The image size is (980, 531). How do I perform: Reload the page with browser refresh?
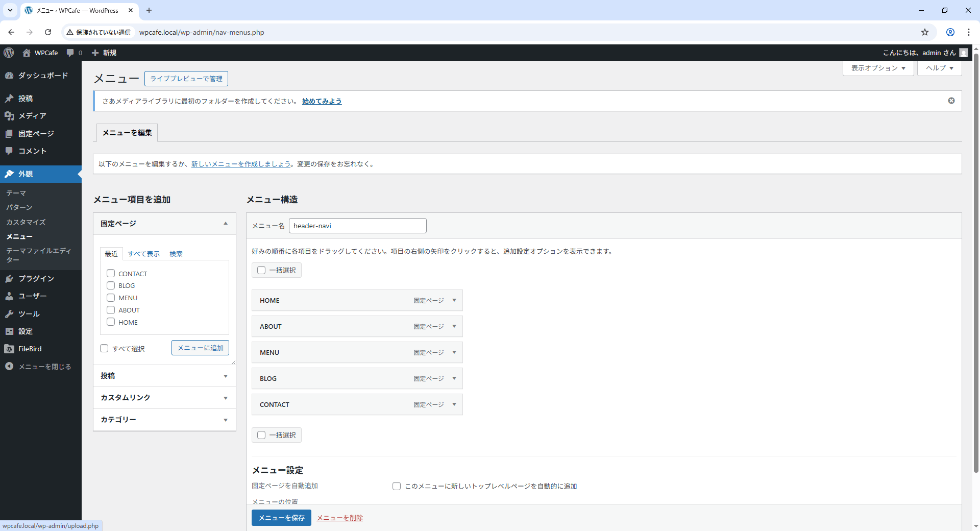tap(48, 32)
